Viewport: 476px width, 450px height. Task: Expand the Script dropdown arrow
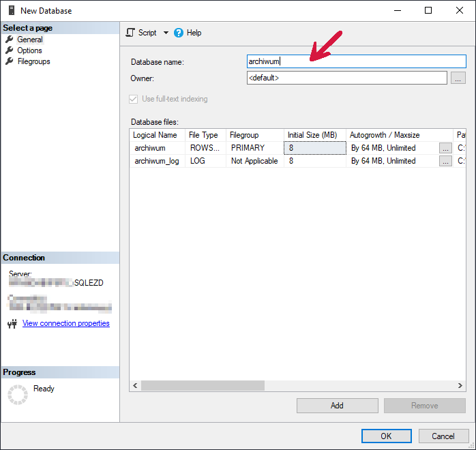166,33
